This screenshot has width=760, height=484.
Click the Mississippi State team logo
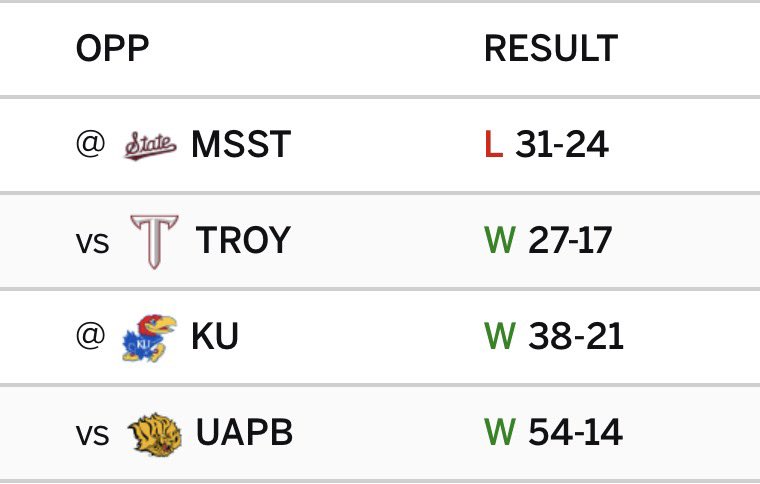tap(150, 145)
